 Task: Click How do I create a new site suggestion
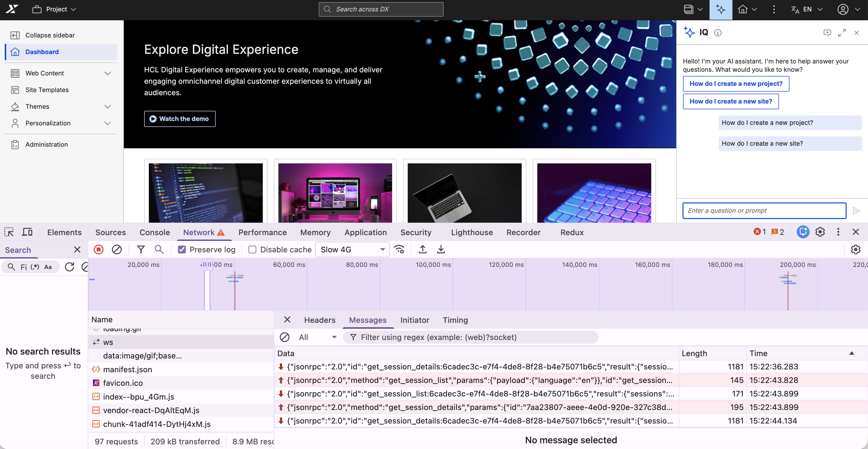[x=731, y=101]
